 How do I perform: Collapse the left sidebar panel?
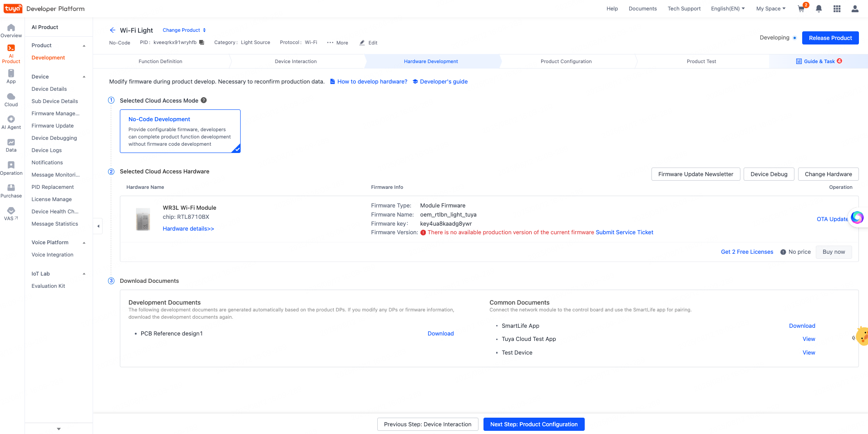98,226
